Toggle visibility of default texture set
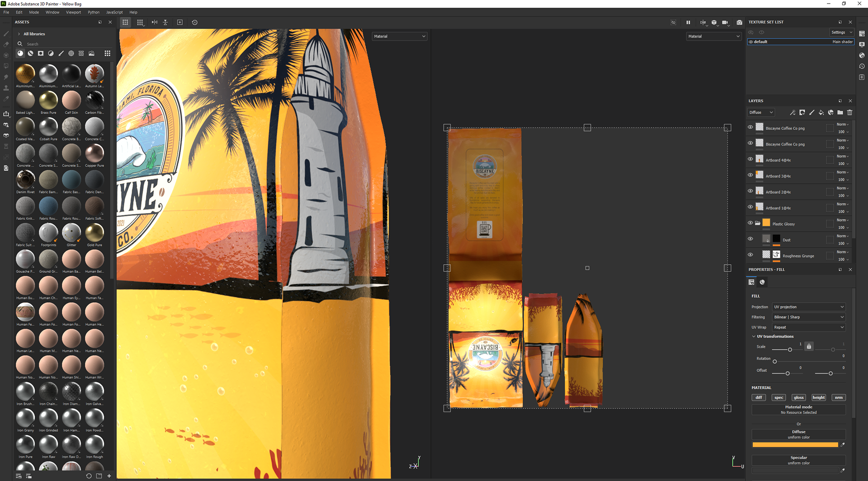This screenshot has width=868, height=481. [751, 42]
